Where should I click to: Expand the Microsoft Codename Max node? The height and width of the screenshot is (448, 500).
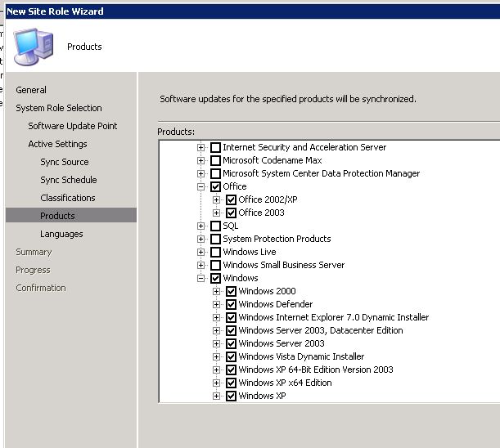(200, 160)
